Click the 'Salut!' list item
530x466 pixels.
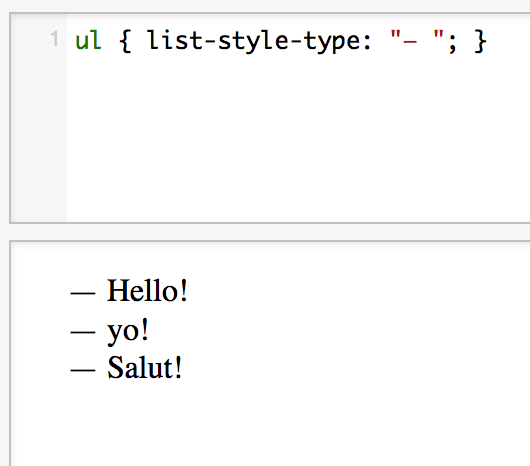click(145, 367)
